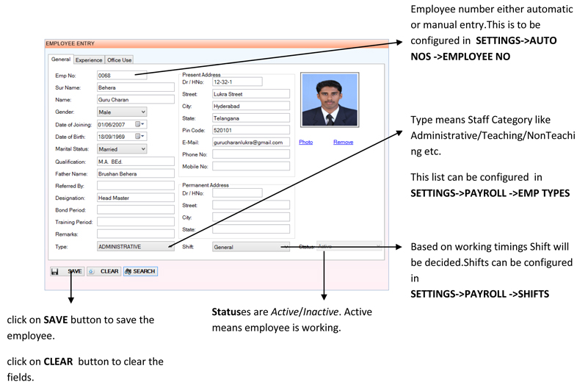Switch to the Experience tab
The height and width of the screenshot is (385, 588).
[89, 60]
